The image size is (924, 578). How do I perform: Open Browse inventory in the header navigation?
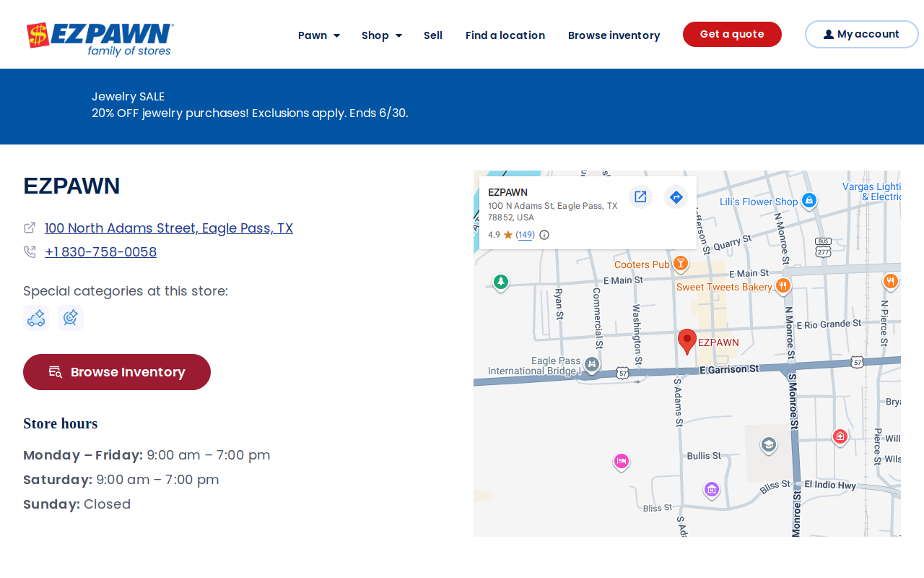[614, 35]
